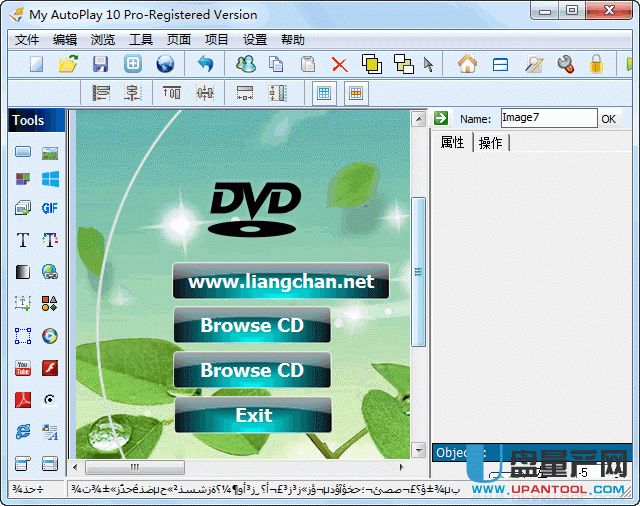Viewport: 640px width, 506px height.
Task: Select the PDF document tool
Action: click(x=22, y=400)
